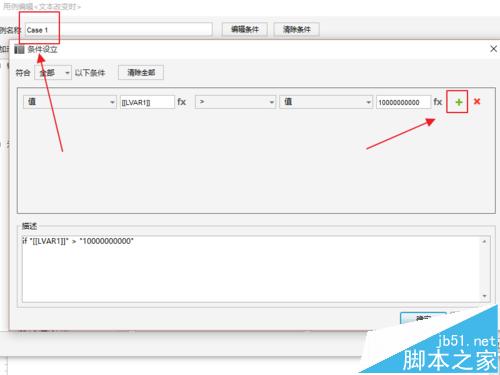Image resolution: width=500 pixels, height=375 pixels.
Task: Click the Case 1 name field
Action: point(119,30)
